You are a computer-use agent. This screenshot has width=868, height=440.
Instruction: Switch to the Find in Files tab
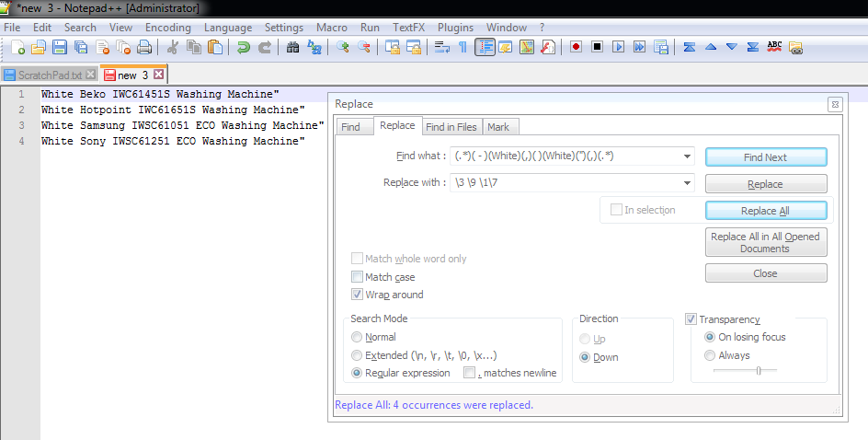pyautogui.click(x=451, y=127)
